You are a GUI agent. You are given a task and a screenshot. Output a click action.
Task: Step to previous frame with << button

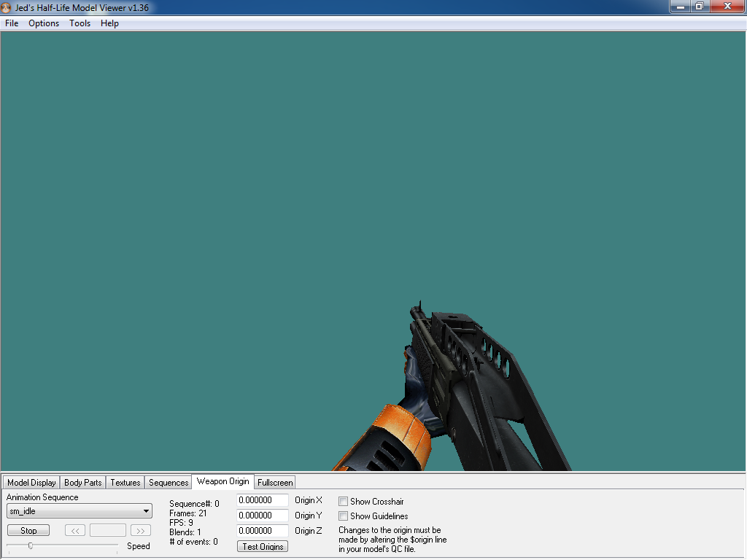75,531
